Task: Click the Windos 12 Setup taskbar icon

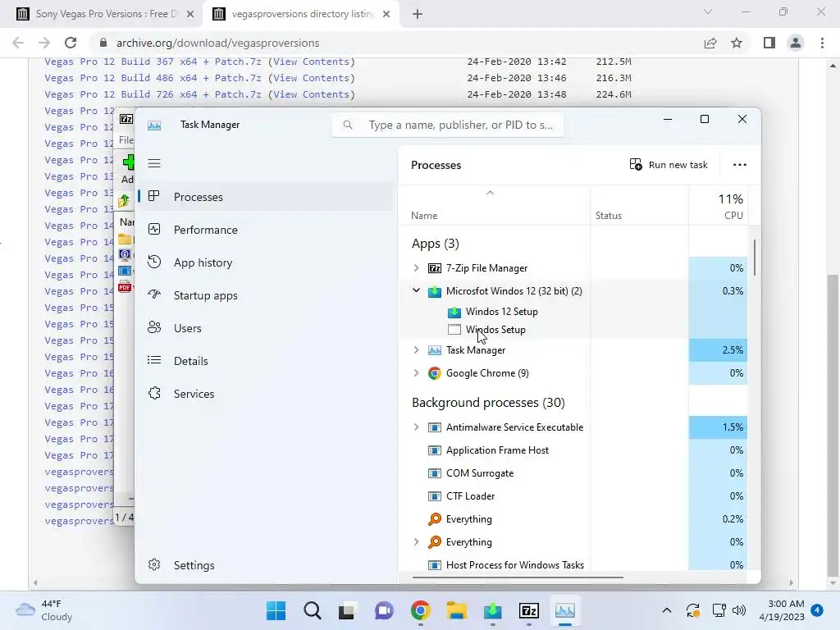Action: pos(493,610)
